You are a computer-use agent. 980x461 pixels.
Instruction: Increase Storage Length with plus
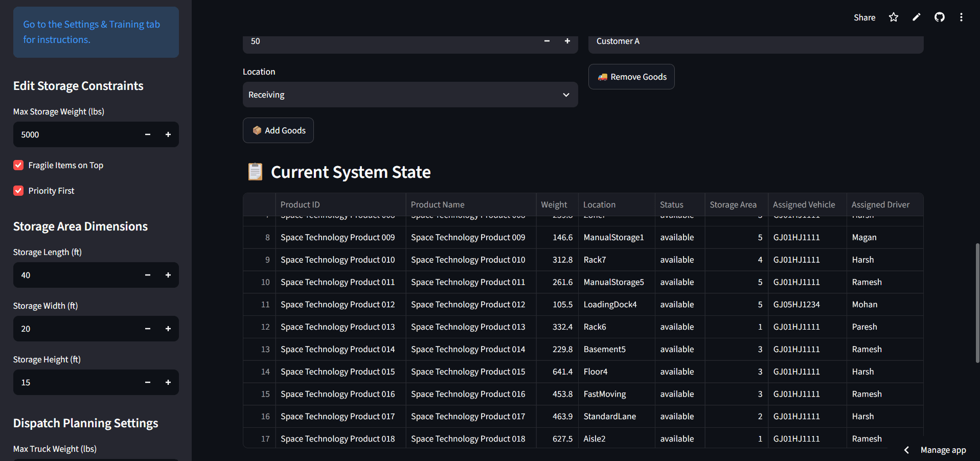[168, 275]
